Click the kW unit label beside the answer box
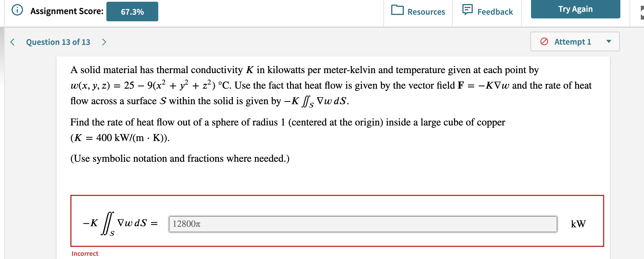 pyautogui.click(x=578, y=224)
